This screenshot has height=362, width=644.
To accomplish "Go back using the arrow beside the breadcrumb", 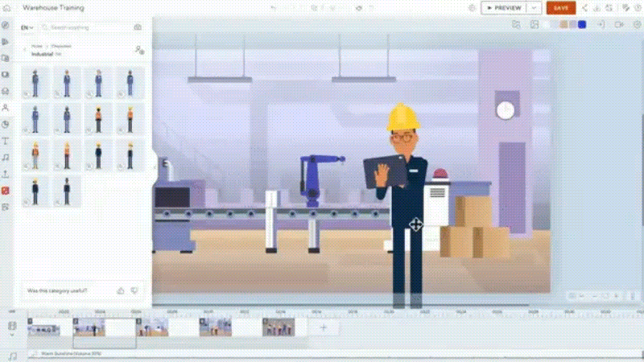I will (x=25, y=50).
